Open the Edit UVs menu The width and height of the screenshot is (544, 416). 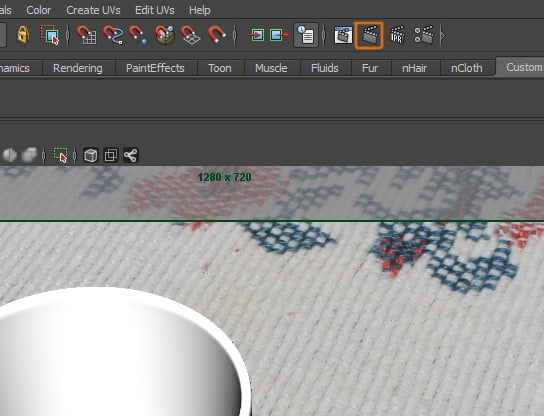tap(155, 10)
